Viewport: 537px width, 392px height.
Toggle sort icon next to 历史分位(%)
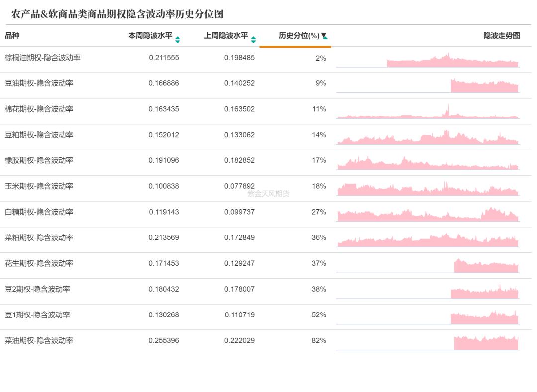(324, 36)
